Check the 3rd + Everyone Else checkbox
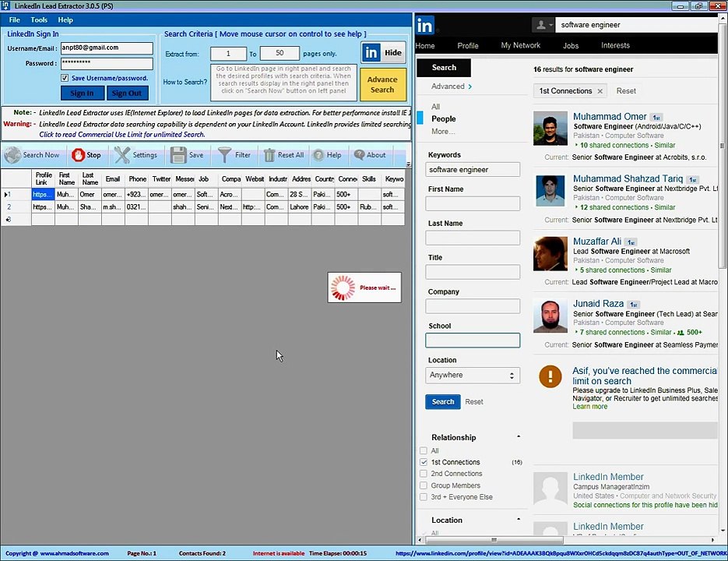728x561 pixels. (424, 497)
